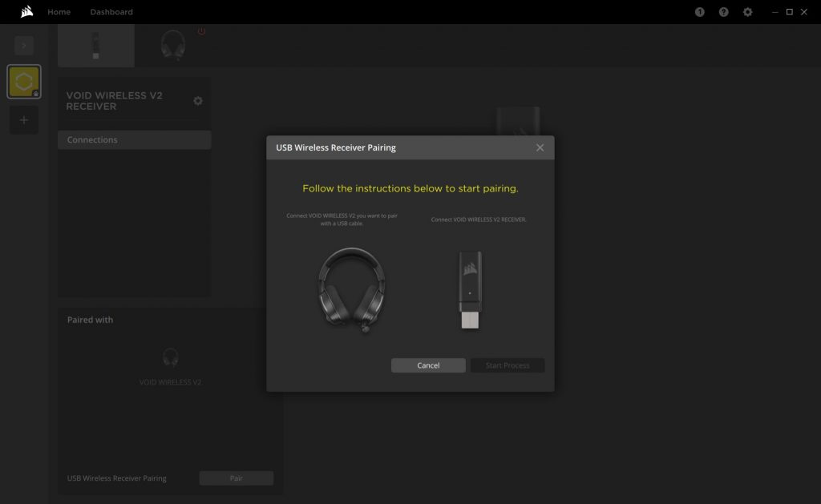Expand the sidebar with the arrow button
This screenshot has width=821, height=504.
point(24,46)
